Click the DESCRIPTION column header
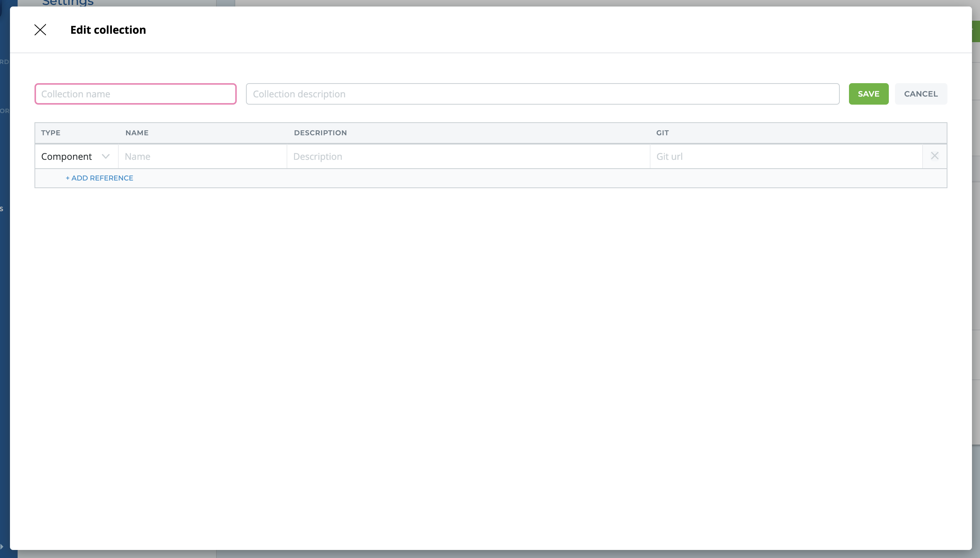Image resolution: width=980 pixels, height=558 pixels. pos(320,133)
